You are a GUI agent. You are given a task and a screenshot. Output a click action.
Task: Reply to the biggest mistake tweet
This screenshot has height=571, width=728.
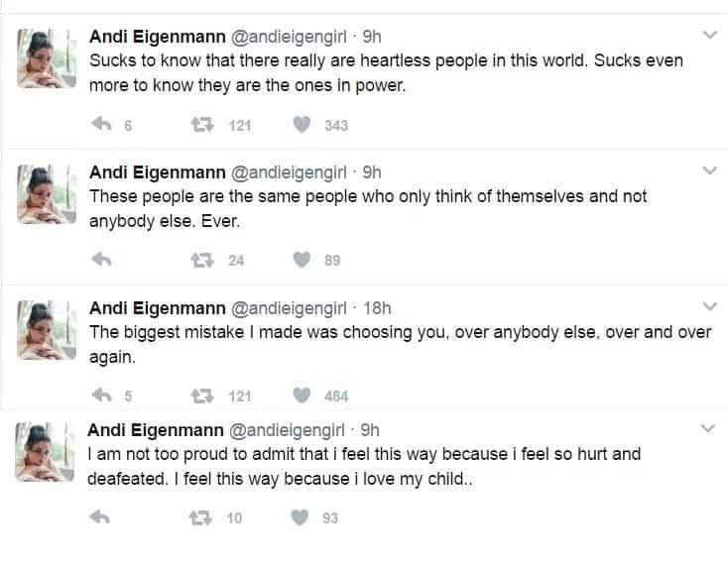tap(101, 396)
